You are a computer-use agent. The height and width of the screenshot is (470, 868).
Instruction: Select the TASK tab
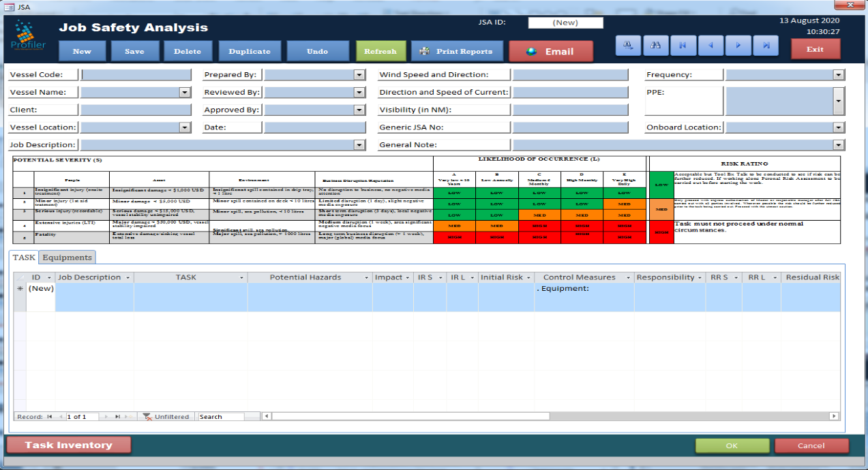pyautogui.click(x=24, y=257)
